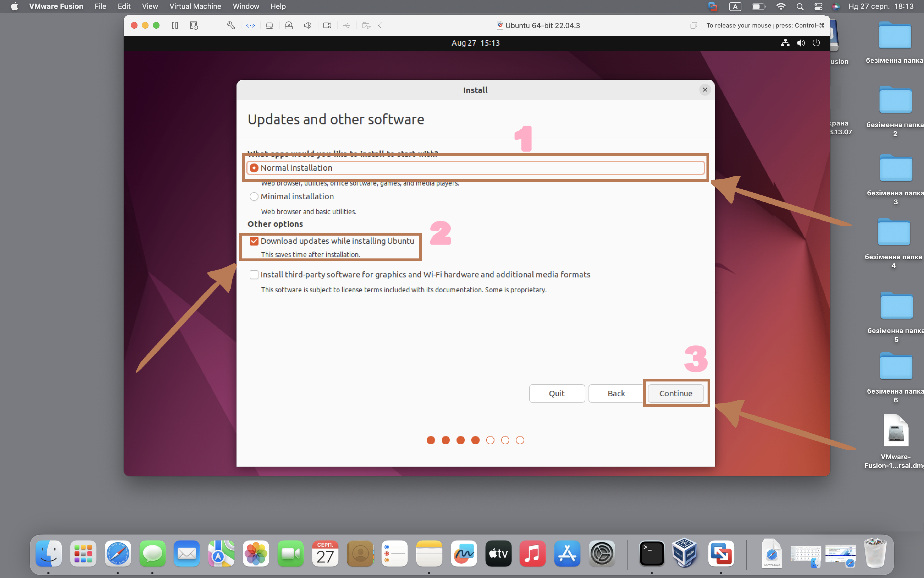Viewport: 924px width, 578px height.
Task: Enable Install third-party software checkbox
Action: (x=254, y=274)
